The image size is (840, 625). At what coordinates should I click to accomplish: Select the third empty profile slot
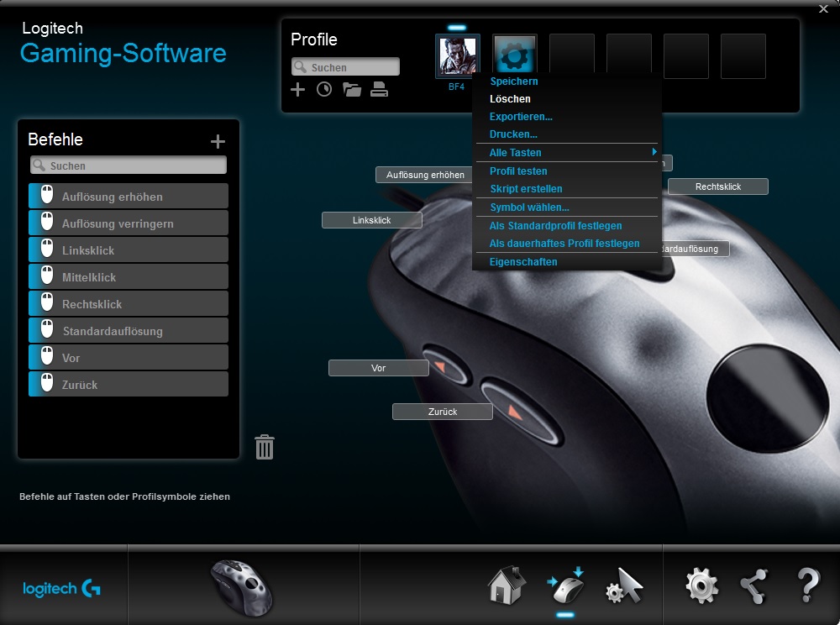tap(686, 56)
